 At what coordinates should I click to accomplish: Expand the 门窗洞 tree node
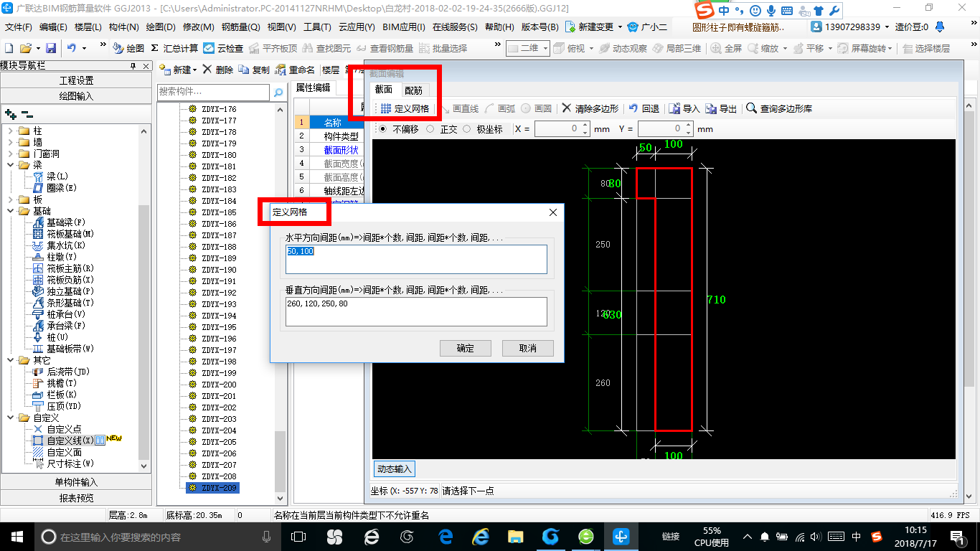point(10,154)
